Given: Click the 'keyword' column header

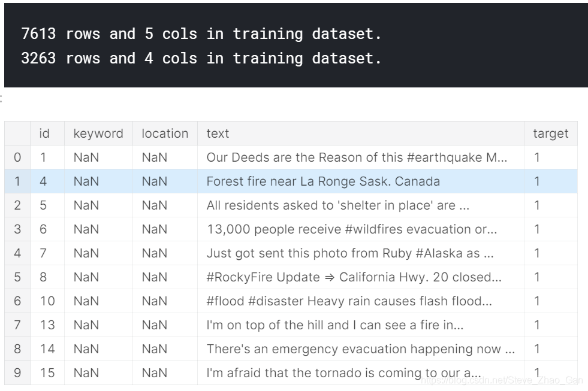Looking at the screenshot, I should pos(98,134).
